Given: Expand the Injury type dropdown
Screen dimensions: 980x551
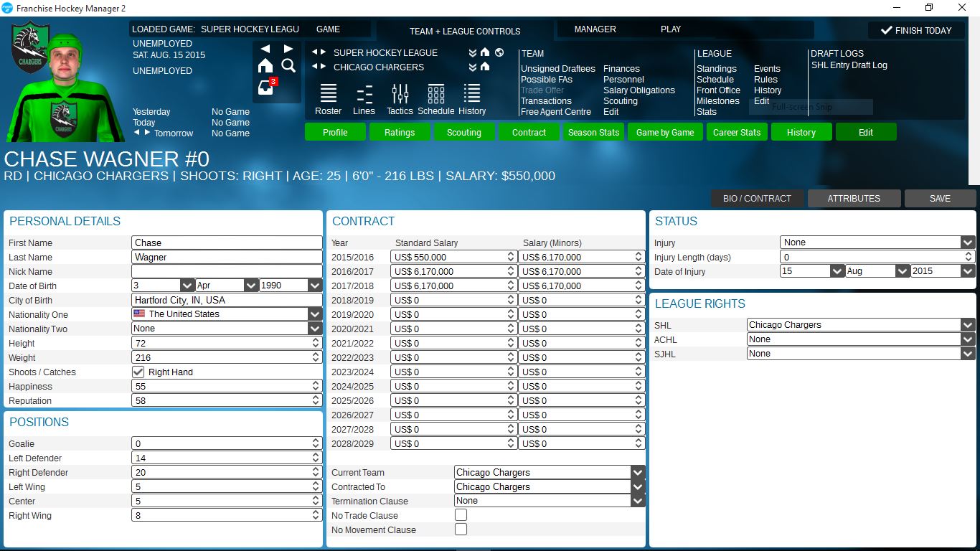Looking at the screenshot, I should pyautogui.click(x=968, y=242).
